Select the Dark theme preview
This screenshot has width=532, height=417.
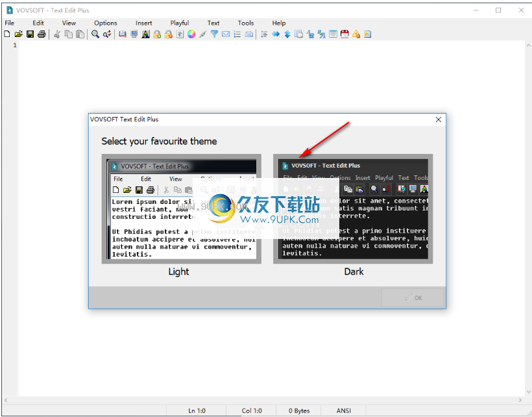click(353, 209)
